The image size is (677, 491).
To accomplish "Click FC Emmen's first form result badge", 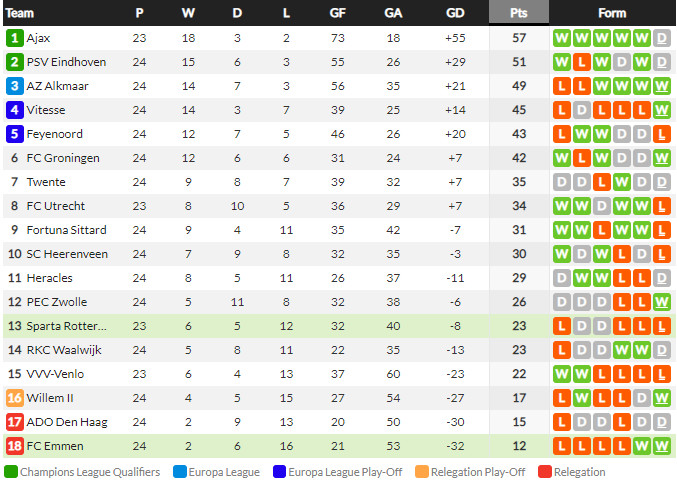I will (562, 446).
